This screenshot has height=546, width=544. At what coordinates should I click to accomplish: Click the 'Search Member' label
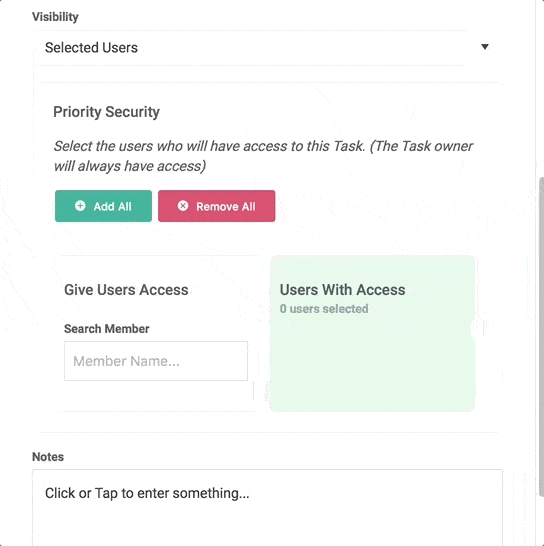point(107,329)
